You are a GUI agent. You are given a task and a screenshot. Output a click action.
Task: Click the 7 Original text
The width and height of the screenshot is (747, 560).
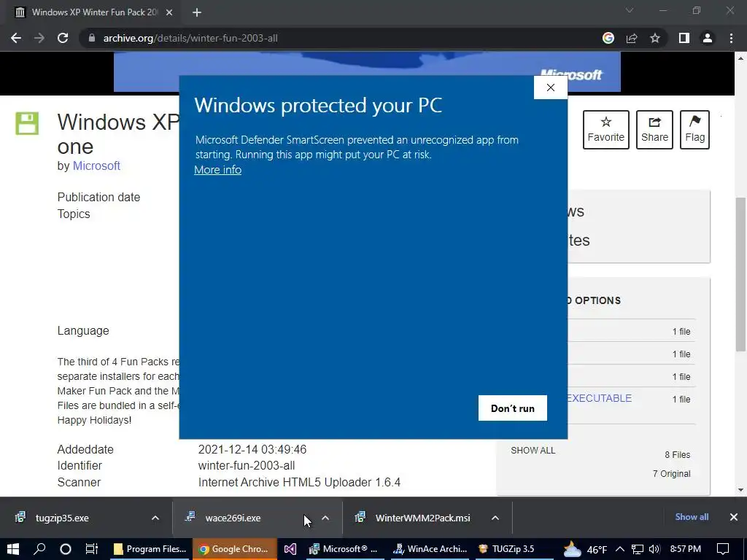(x=671, y=474)
